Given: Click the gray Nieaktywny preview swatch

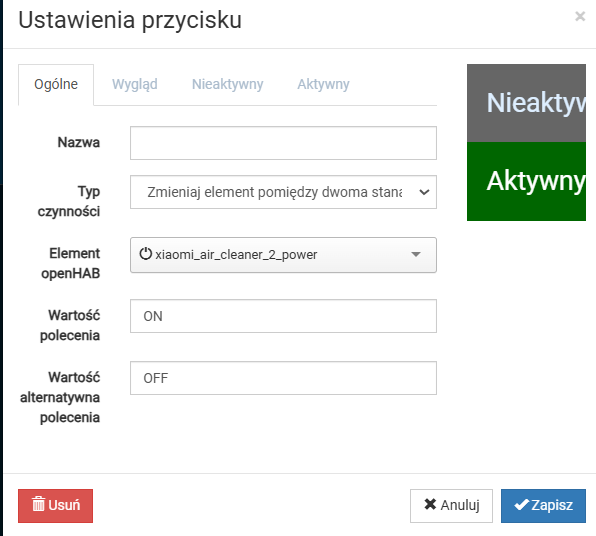Looking at the screenshot, I should point(526,103).
